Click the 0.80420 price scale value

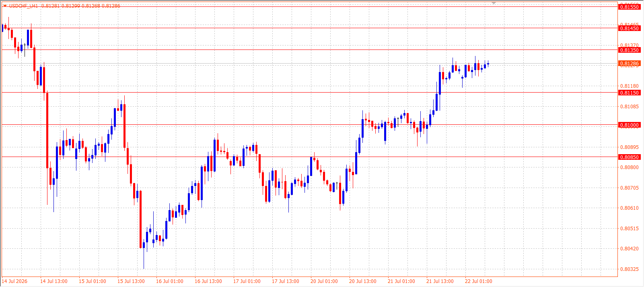click(x=629, y=249)
